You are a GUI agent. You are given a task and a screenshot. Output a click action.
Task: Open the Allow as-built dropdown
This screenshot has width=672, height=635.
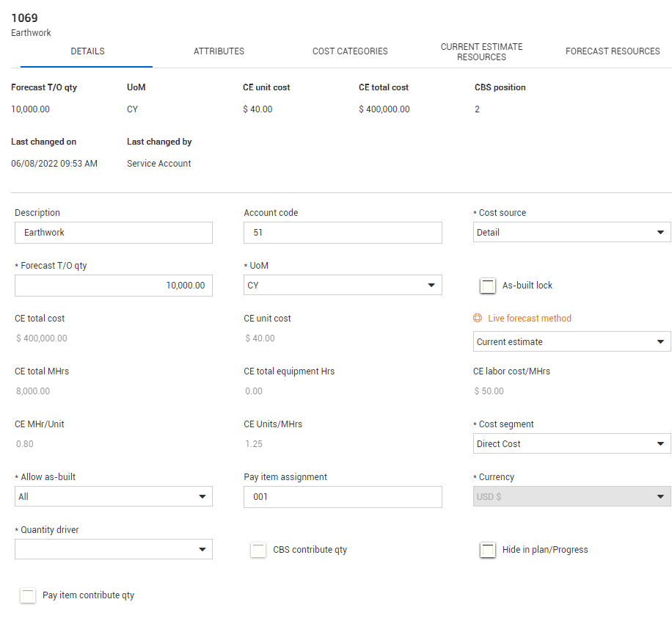tap(114, 497)
